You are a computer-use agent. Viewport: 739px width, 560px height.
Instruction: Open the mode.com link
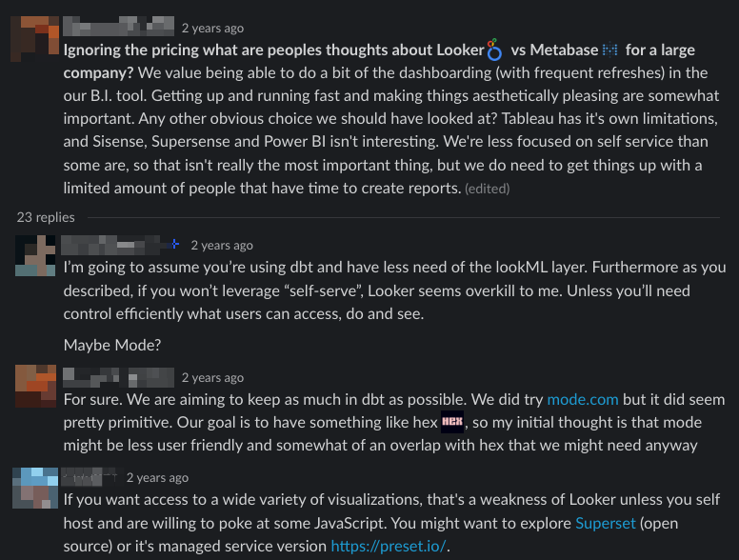tap(583, 400)
